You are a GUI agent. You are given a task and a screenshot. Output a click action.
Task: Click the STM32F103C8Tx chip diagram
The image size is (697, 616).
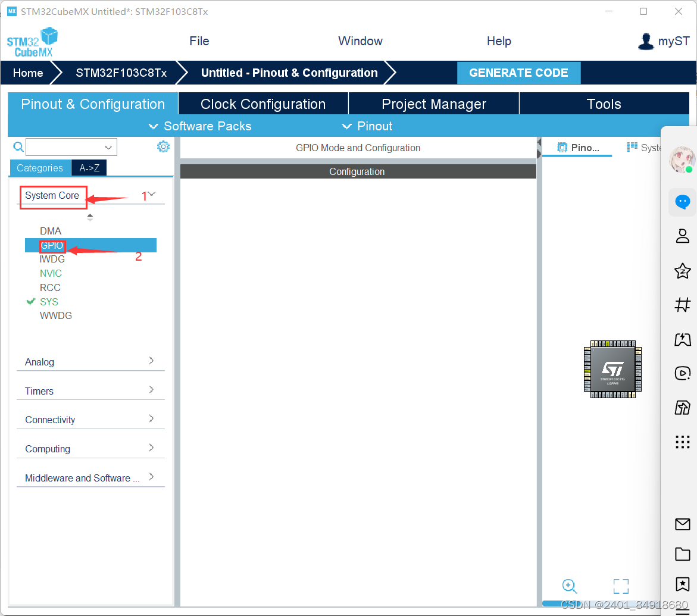[x=612, y=370]
